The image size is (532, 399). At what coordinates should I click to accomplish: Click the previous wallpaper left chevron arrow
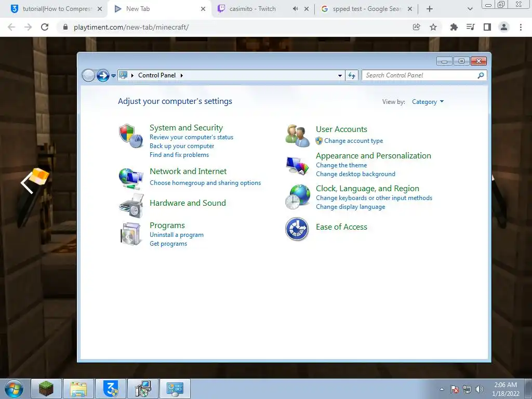pyautogui.click(x=27, y=183)
